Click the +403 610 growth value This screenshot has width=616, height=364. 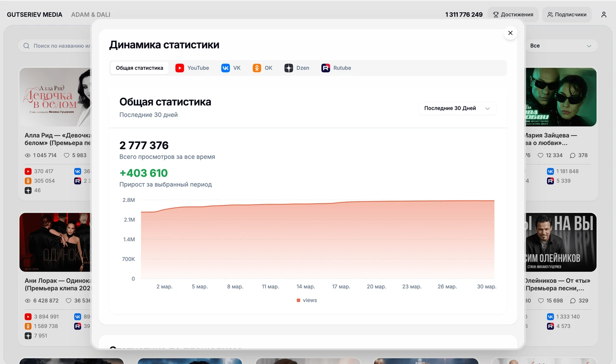click(144, 173)
